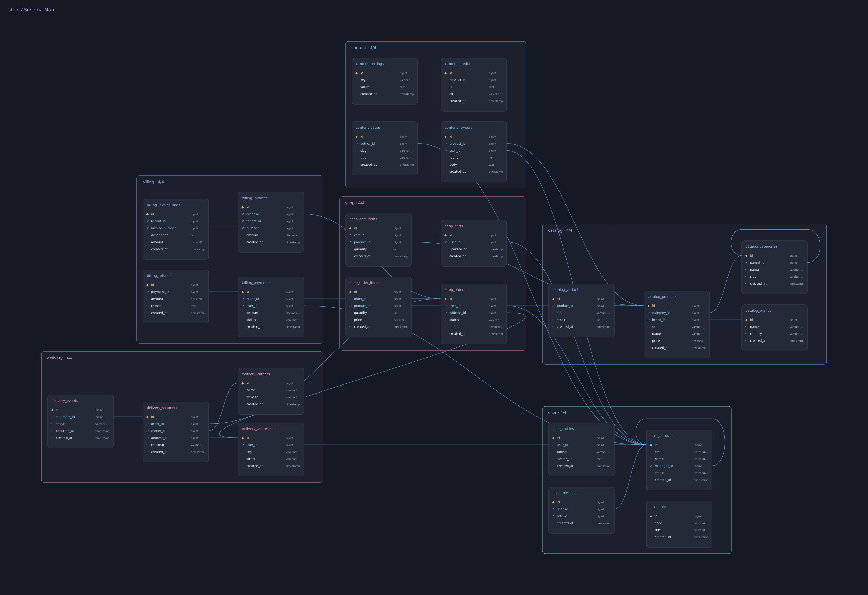Screen dimensions: 868x595
Task: Click the 'shop / Schema Map' breadcrumb title
Action: [31, 10]
